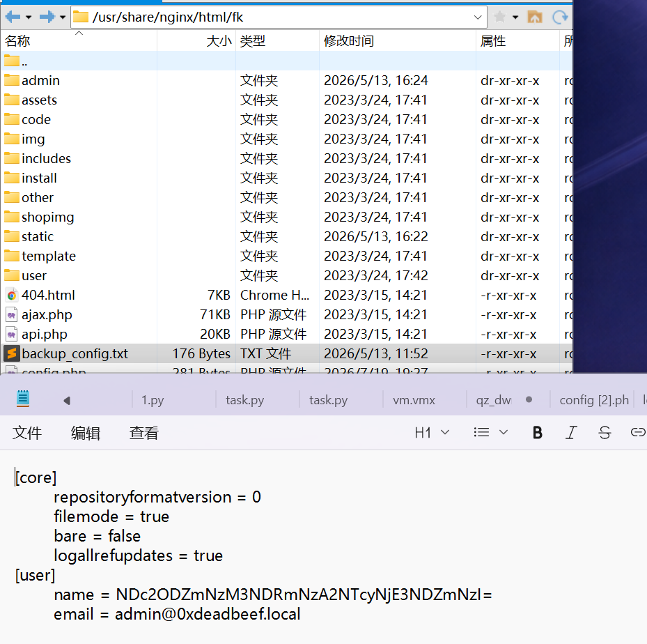
Task: Click the insert link icon
Action: [638, 432]
